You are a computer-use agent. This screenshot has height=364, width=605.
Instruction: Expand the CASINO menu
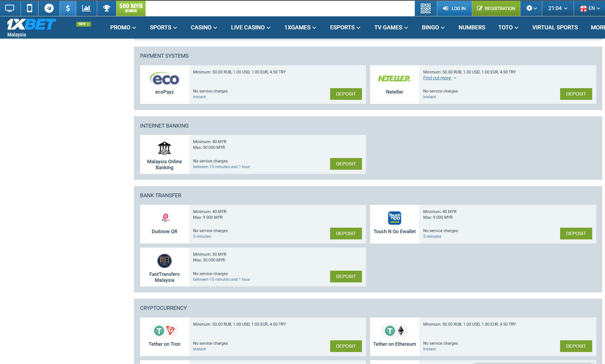click(x=204, y=27)
